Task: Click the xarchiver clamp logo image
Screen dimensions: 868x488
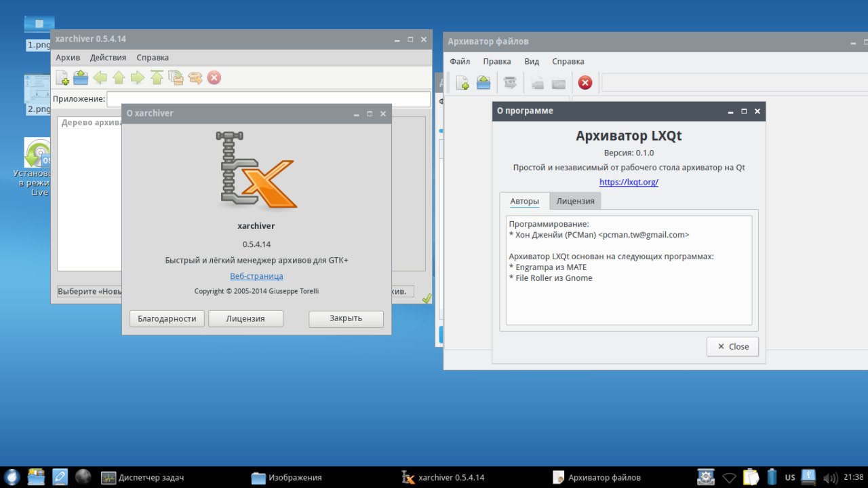Action: (x=256, y=170)
